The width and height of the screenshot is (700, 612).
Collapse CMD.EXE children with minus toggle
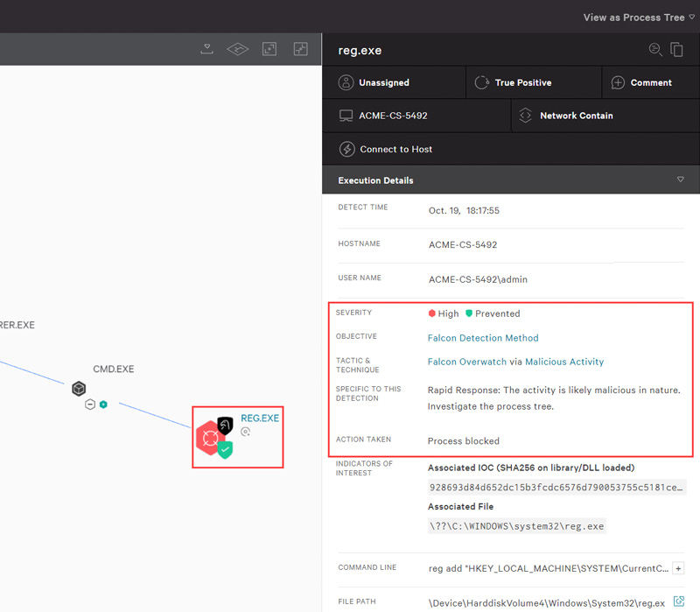pyautogui.click(x=89, y=404)
